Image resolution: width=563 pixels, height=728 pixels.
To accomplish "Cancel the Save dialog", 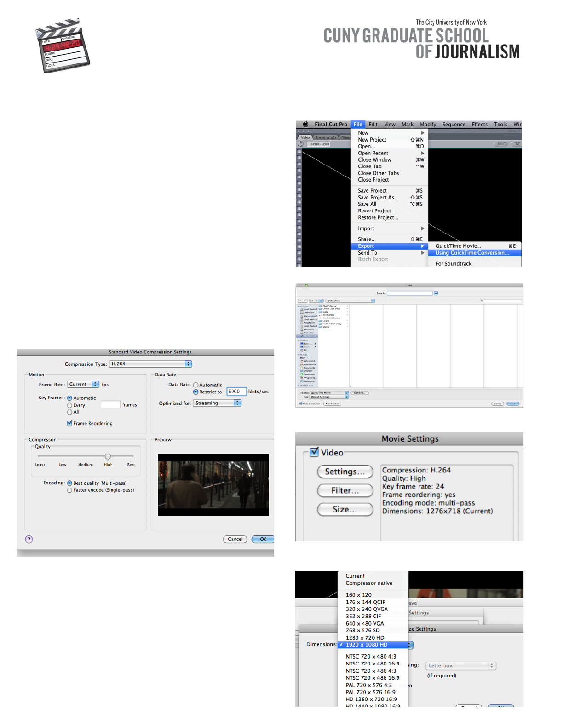I will (x=498, y=404).
